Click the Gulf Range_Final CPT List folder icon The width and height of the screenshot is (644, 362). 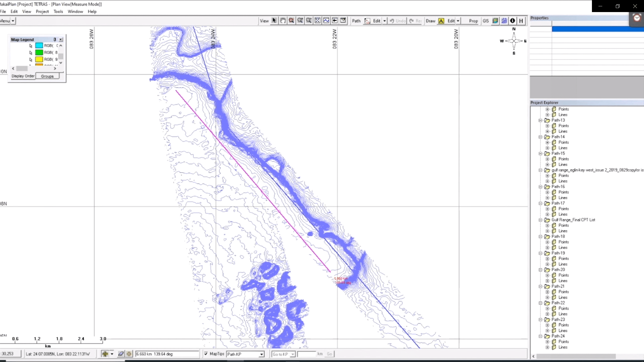[x=547, y=220]
